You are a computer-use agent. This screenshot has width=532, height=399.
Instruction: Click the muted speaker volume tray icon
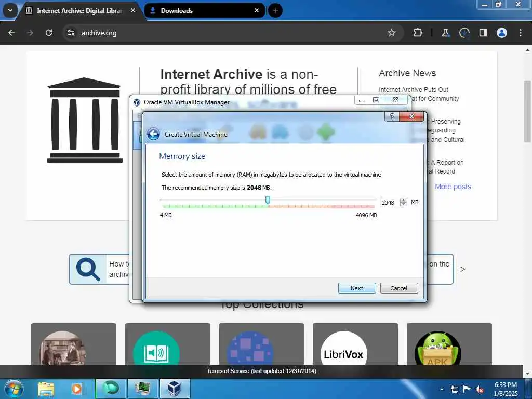point(480,389)
